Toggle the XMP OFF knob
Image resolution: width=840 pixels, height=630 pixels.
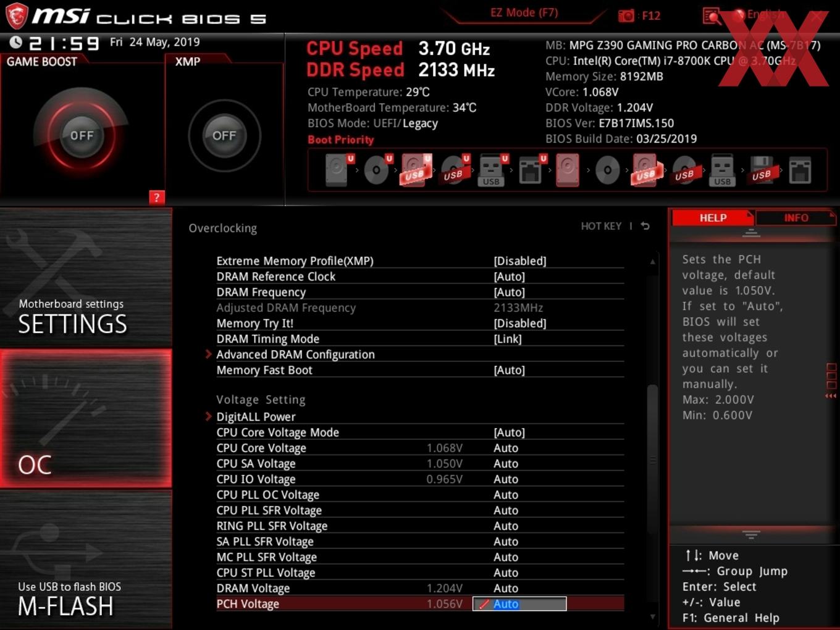pos(224,135)
